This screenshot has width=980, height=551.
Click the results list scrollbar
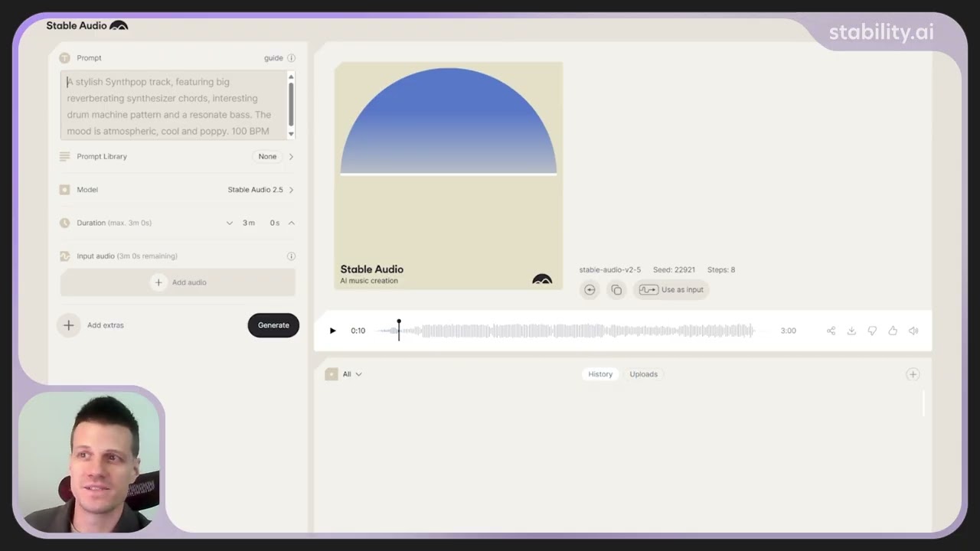(x=923, y=403)
